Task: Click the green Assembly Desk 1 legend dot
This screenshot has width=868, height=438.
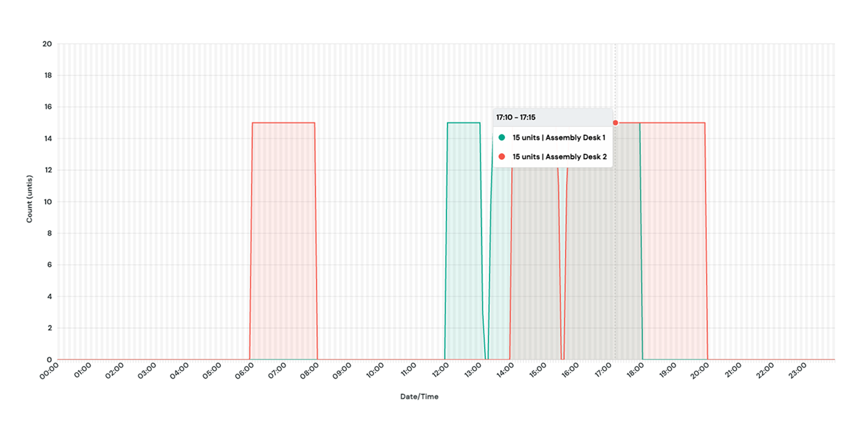Action: tap(501, 138)
